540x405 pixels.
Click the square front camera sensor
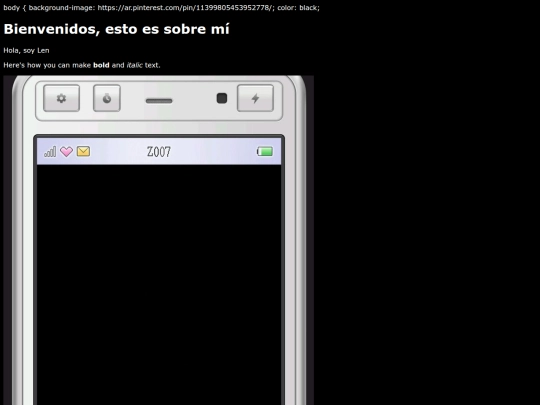pyautogui.click(x=222, y=98)
